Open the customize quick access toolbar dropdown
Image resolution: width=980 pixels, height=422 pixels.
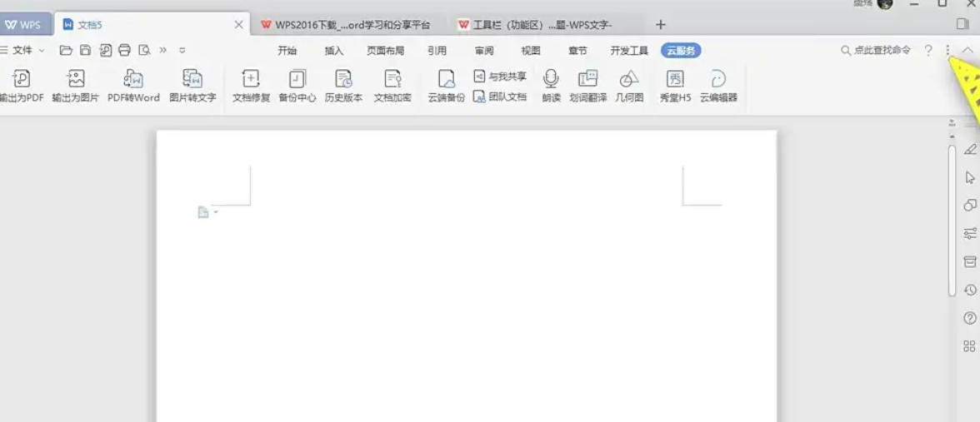(x=182, y=51)
